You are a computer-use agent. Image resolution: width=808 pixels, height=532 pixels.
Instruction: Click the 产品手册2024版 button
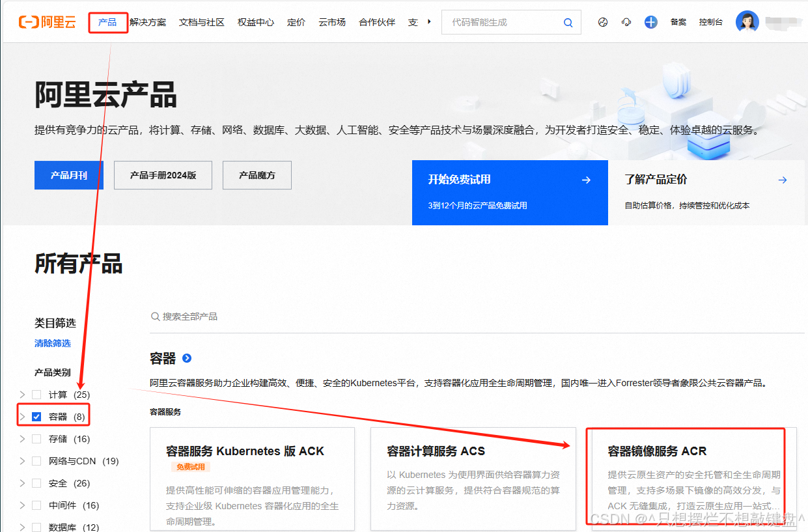163,175
